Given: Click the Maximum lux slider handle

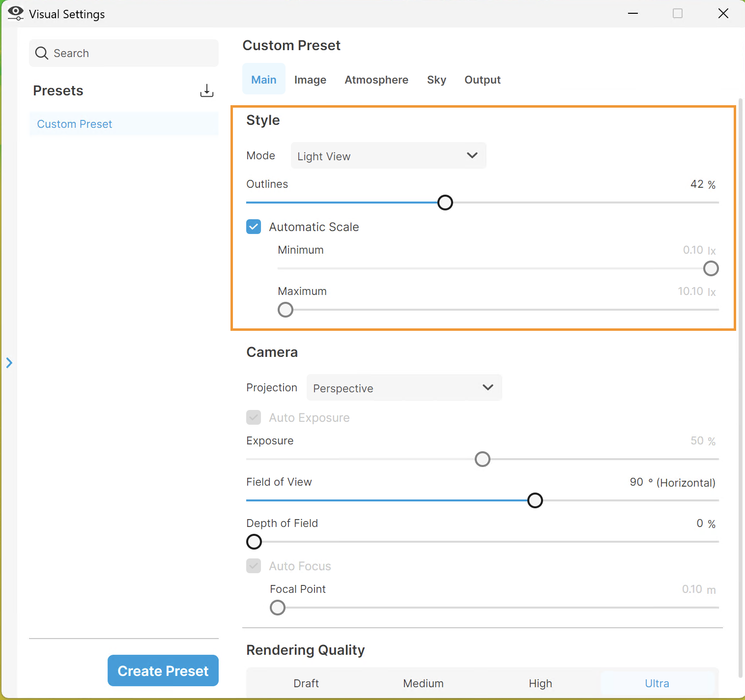Looking at the screenshot, I should tap(286, 310).
